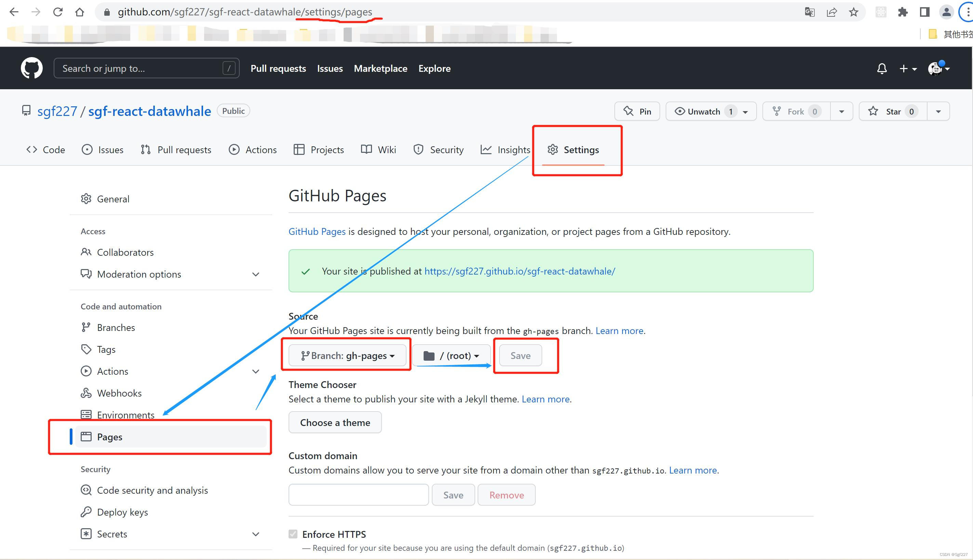Toggle the Enforce HTTPS checkbox
The image size is (973, 560).
[x=293, y=534]
